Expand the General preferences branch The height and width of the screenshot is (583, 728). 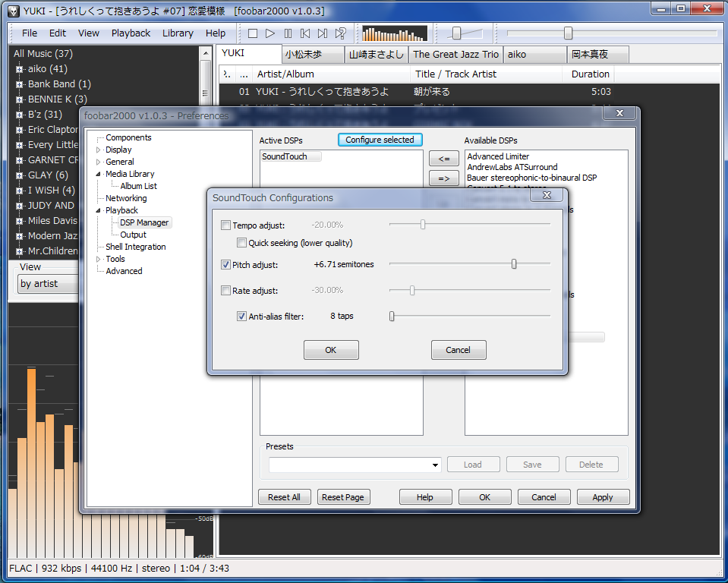[99, 162]
